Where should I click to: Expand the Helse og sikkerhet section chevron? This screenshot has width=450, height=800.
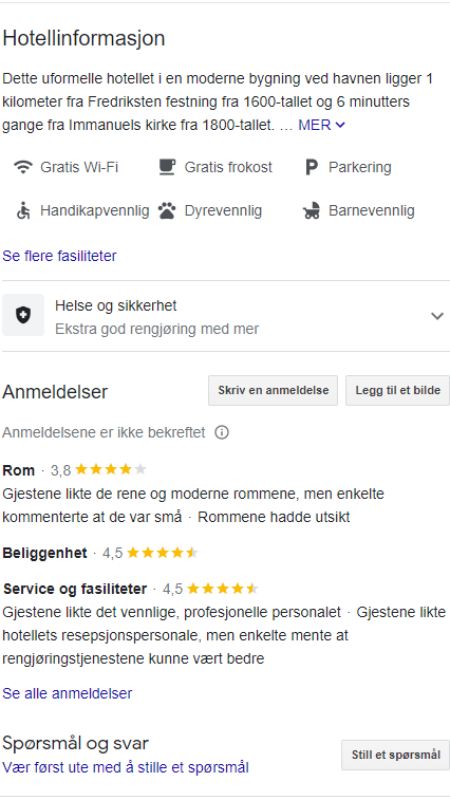[437, 316]
